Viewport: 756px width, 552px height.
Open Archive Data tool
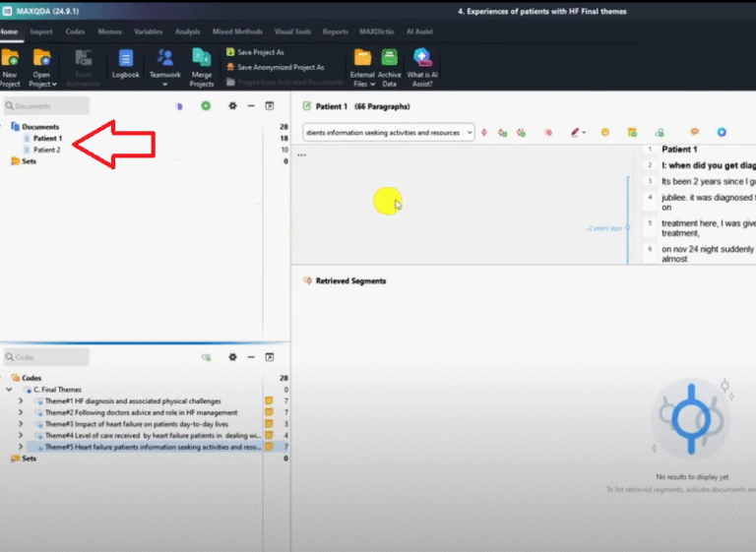coord(390,59)
